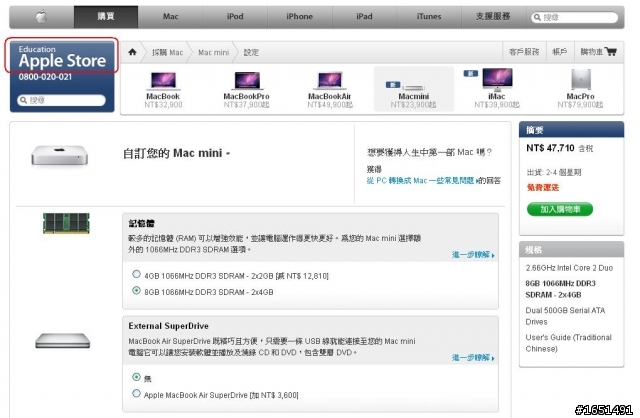640x418 pixels.
Task: Click the Education Apple Store logo
Action: [62, 56]
